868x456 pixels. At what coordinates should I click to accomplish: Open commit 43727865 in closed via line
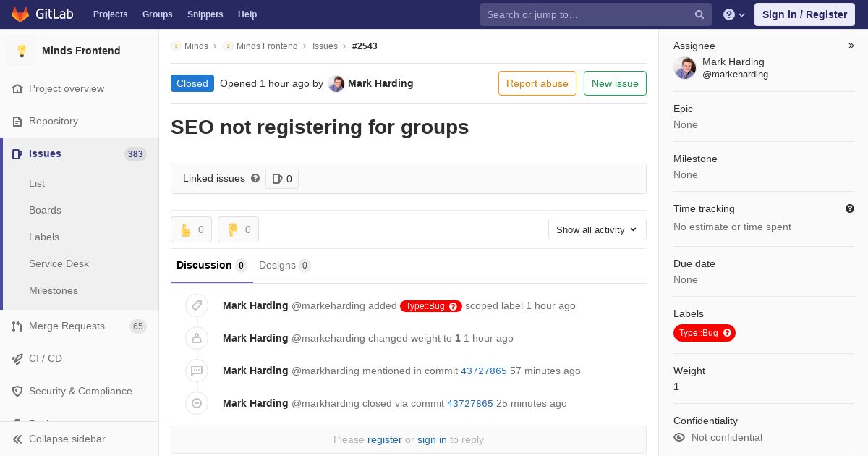point(470,403)
